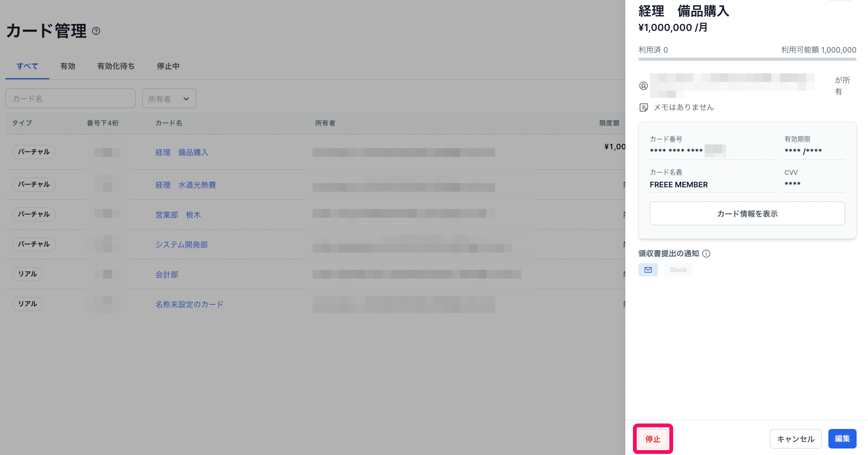868x455 pixels.
Task: Click カード名 column header
Action: (169, 123)
